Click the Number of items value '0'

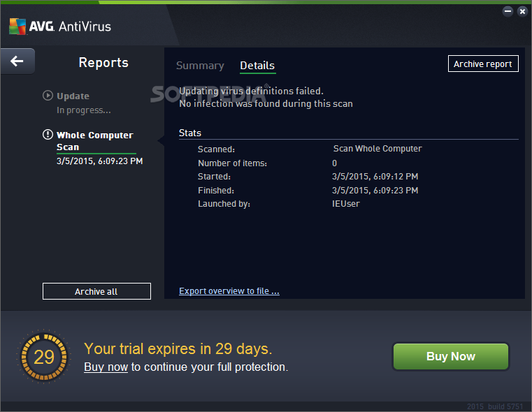pyautogui.click(x=335, y=163)
